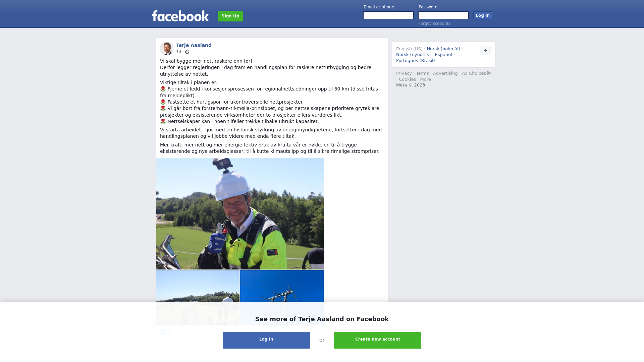Open the Forgot account? link
Screen dimensions: 644x362
point(434,23)
